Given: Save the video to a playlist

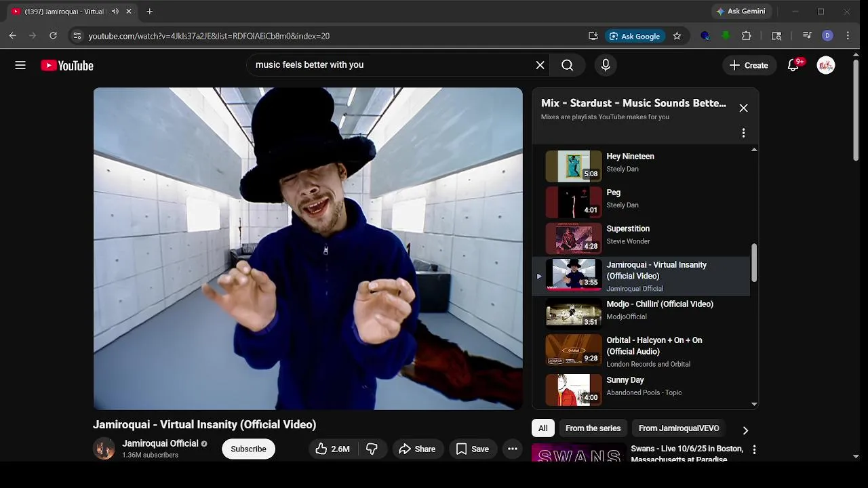Looking at the screenshot, I should click(473, 449).
